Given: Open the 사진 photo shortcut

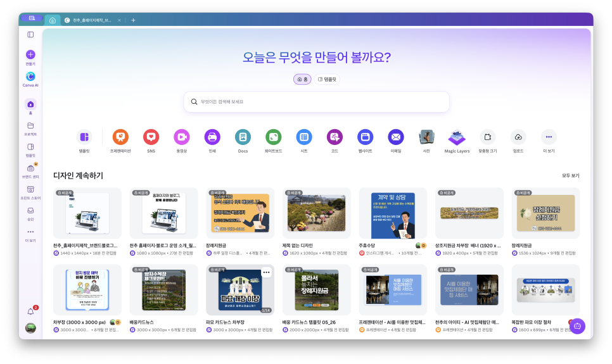Looking at the screenshot, I should (x=426, y=137).
